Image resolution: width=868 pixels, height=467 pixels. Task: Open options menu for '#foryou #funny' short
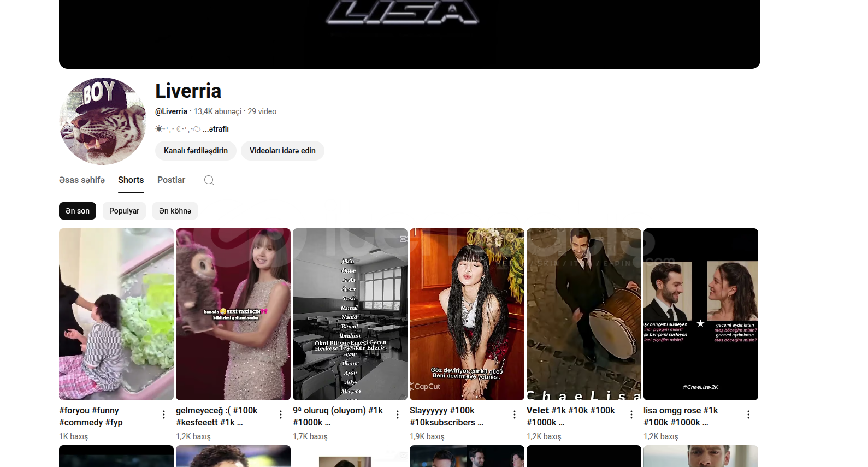pyautogui.click(x=164, y=415)
